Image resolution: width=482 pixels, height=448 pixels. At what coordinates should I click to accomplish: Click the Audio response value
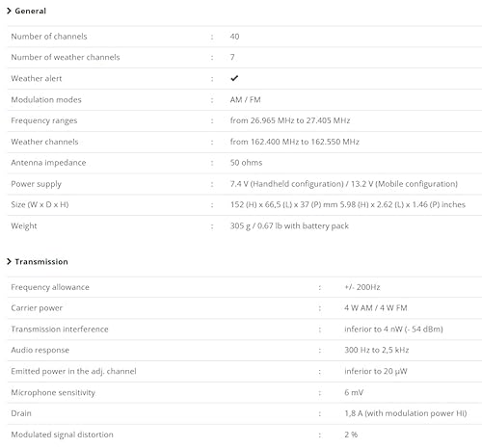(377, 350)
